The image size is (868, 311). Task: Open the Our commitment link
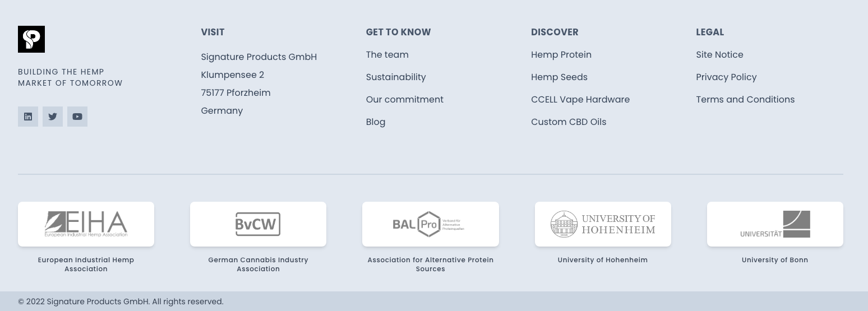404,99
